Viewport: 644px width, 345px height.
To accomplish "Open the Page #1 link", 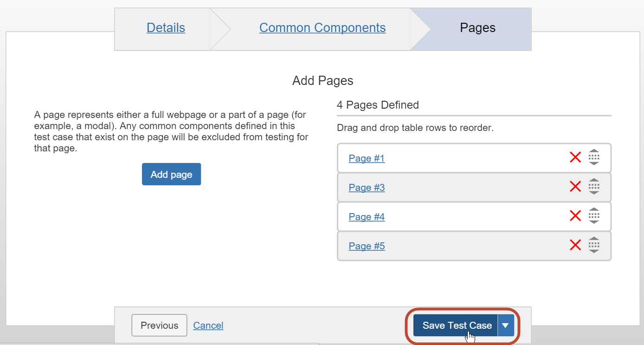I will click(x=367, y=158).
